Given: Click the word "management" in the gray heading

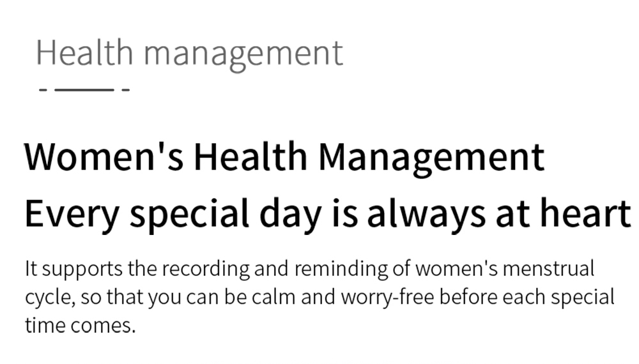Looking at the screenshot, I should (x=243, y=52).
